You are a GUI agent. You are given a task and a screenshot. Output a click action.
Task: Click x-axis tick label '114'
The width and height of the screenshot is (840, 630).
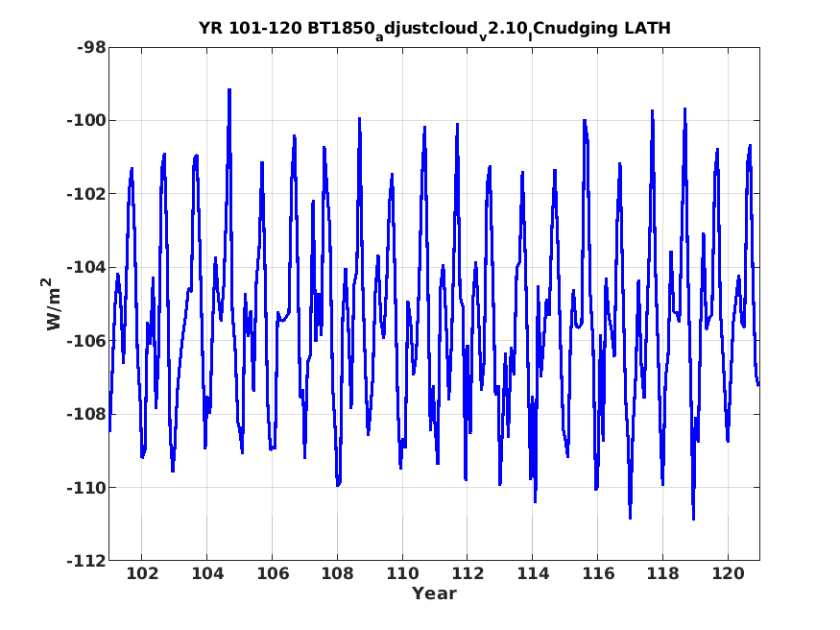coord(533,573)
